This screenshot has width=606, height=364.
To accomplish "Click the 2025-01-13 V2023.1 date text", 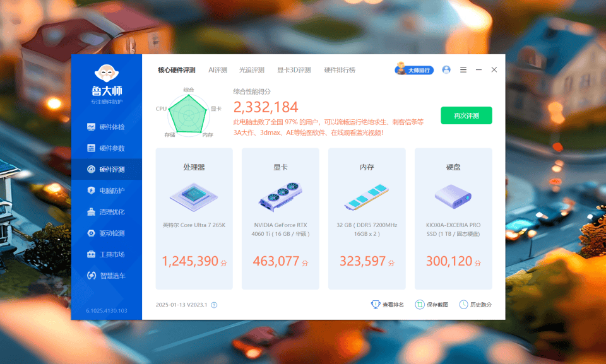I will (x=181, y=305).
